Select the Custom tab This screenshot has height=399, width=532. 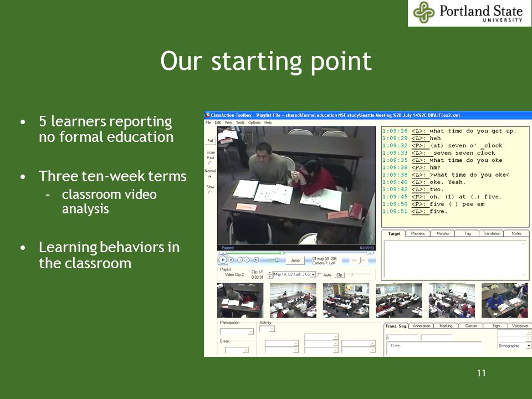[x=471, y=326]
